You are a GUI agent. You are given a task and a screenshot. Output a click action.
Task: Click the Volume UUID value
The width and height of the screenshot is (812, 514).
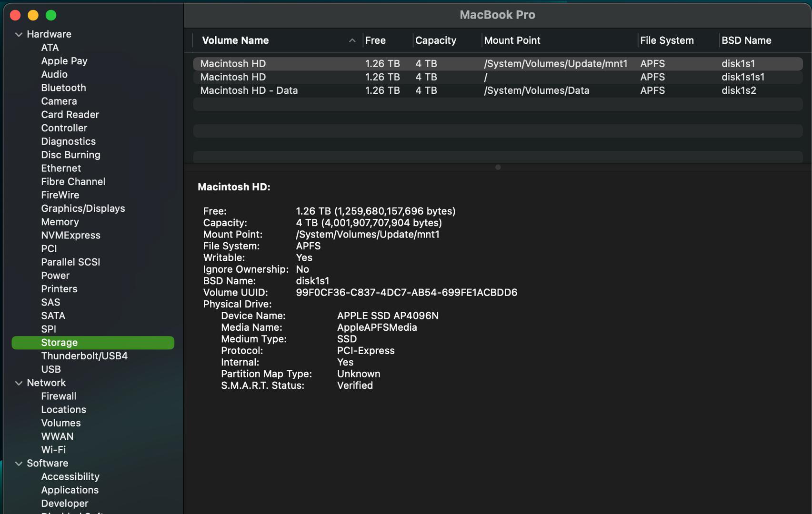(406, 293)
